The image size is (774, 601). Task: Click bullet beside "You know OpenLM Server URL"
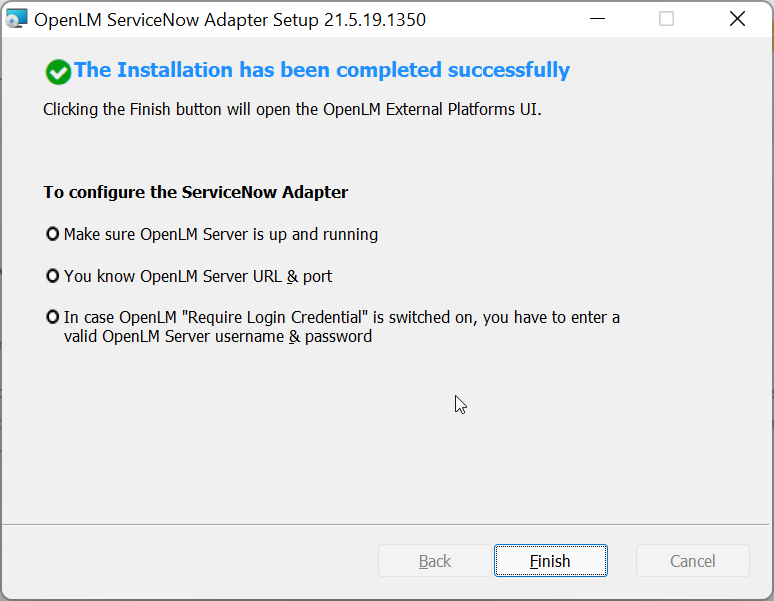[53, 276]
